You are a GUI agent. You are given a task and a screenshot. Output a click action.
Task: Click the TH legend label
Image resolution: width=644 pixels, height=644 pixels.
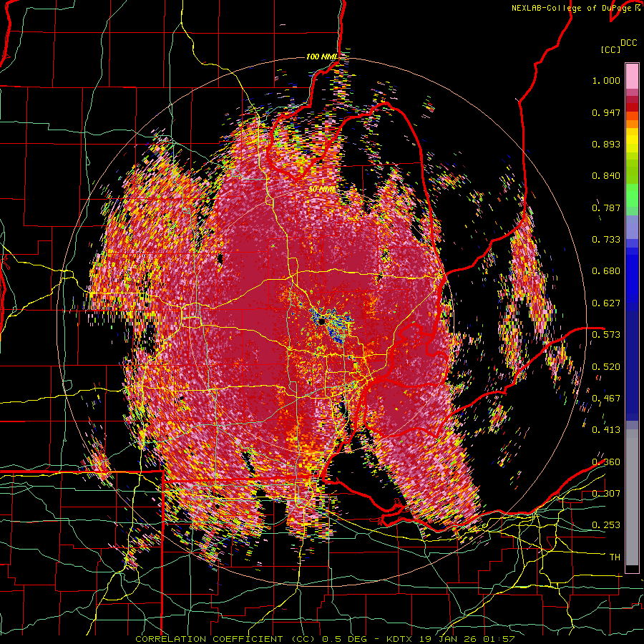tap(615, 557)
